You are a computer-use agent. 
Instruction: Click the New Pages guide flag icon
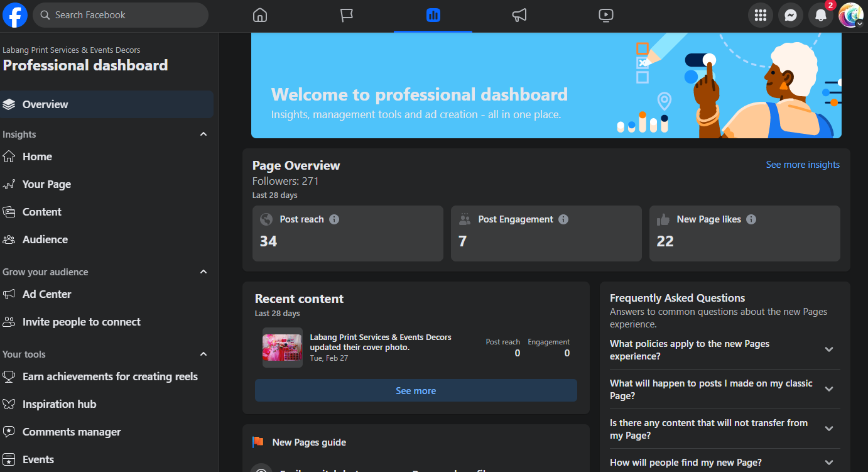pos(258,442)
